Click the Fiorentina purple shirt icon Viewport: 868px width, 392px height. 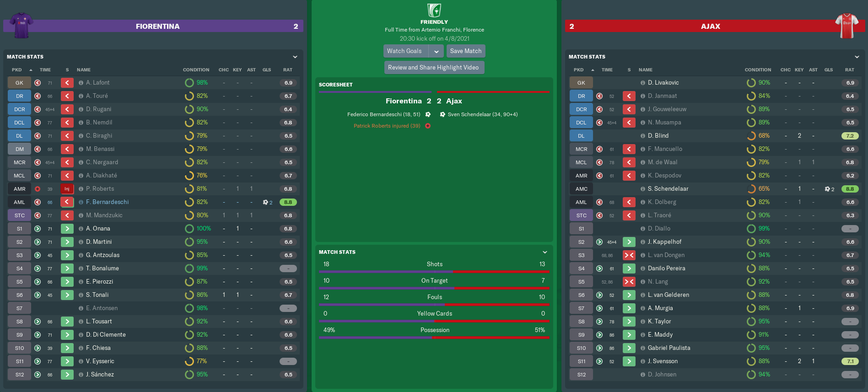(x=22, y=25)
